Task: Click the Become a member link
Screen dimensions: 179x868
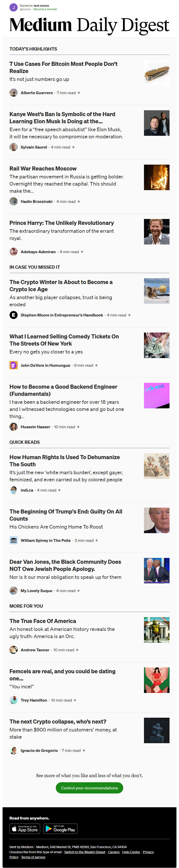Action: (x=45, y=9)
